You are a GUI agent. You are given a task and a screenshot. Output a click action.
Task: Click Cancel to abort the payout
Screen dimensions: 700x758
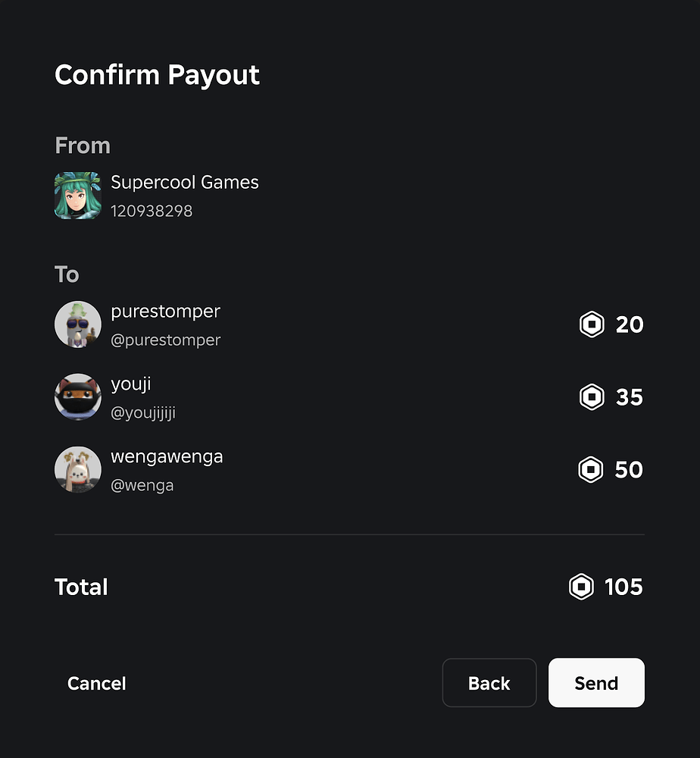pos(96,682)
